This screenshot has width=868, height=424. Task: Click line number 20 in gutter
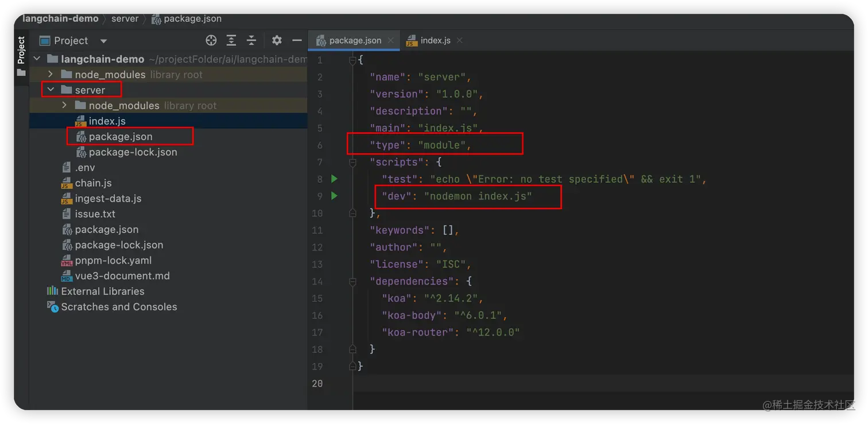pyautogui.click(x=317, y=383)
